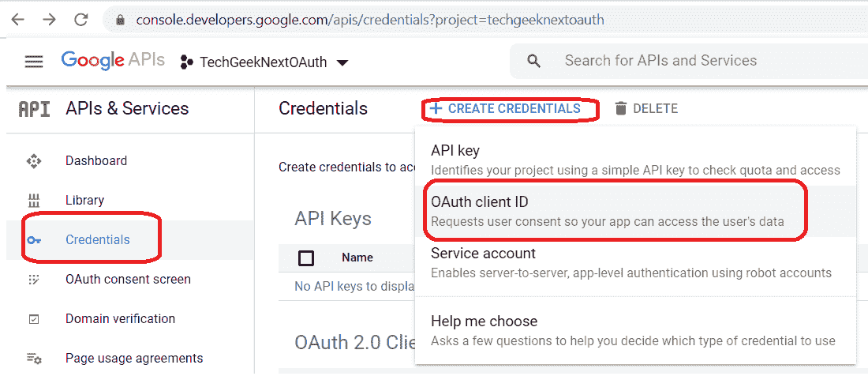868x376 pixels.
Task: Click the key icon for Credentials
Action: click(x=34, y=240)
